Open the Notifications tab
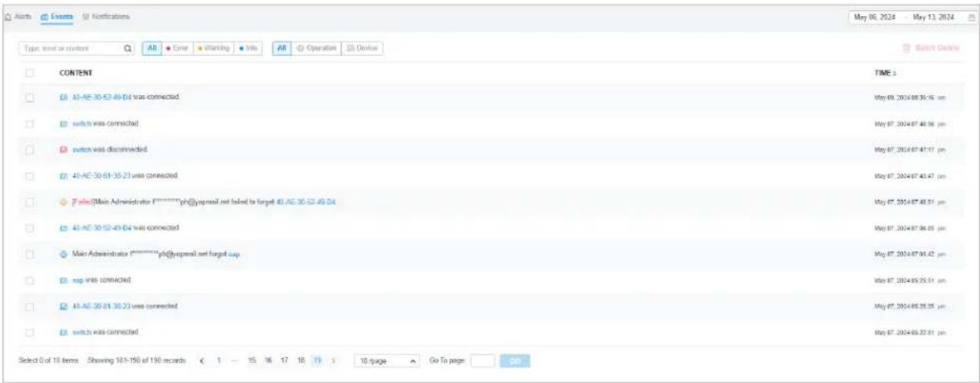Screen dimensions: 980x383 coord(106,16)
